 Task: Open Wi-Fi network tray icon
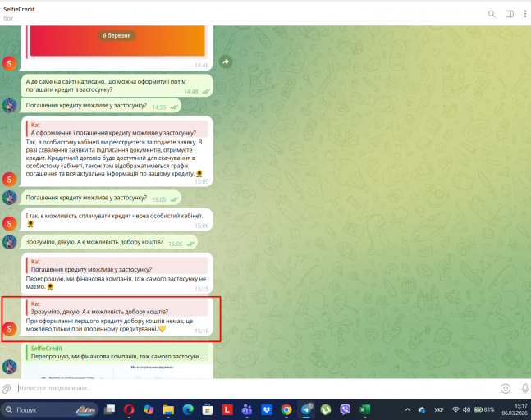click(x=455, y=409)
